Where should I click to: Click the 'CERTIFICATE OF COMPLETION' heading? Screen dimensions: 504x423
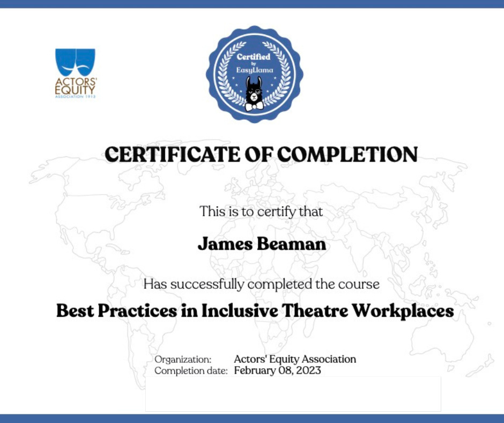[x=261, y=154]
